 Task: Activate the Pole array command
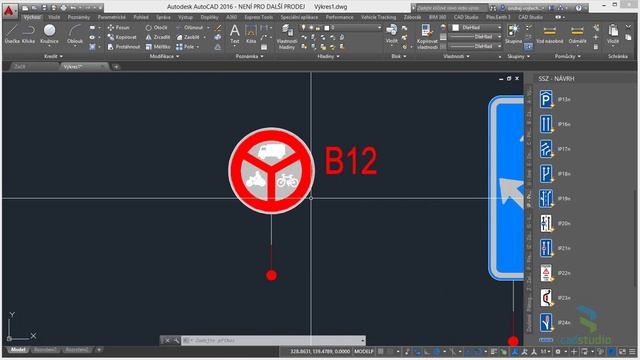point(185,47)
